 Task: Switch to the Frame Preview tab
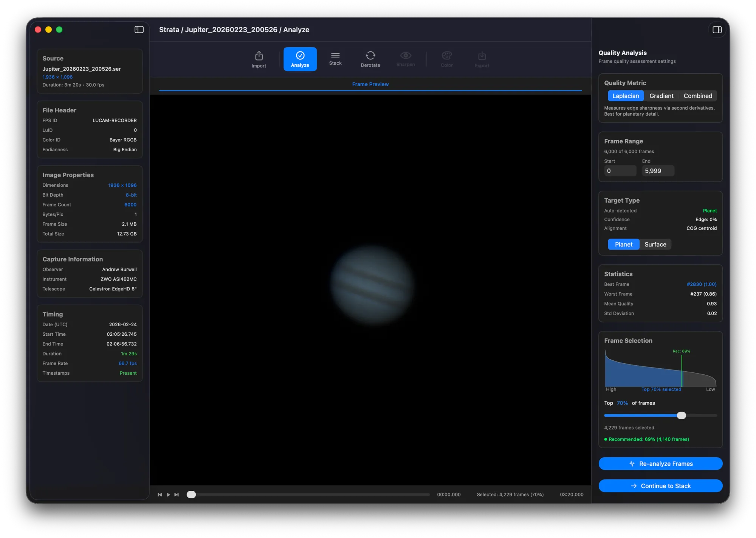coord(370,84)
